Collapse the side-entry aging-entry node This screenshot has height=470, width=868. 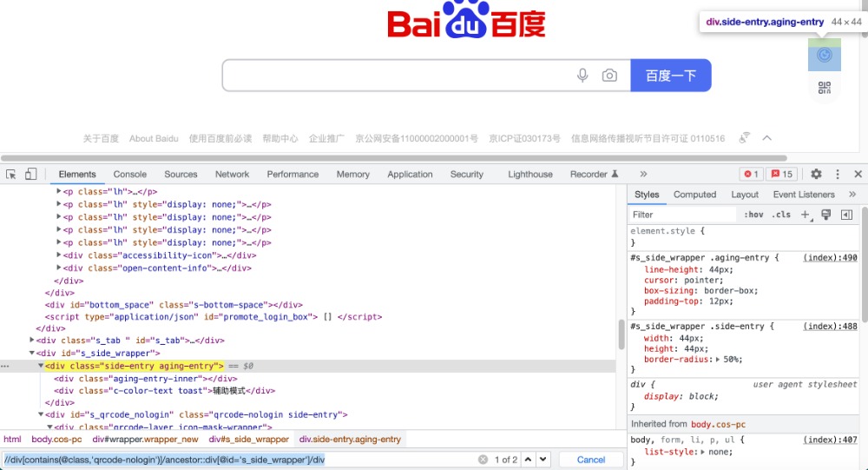pyautogui.click(x=41, y=365)
